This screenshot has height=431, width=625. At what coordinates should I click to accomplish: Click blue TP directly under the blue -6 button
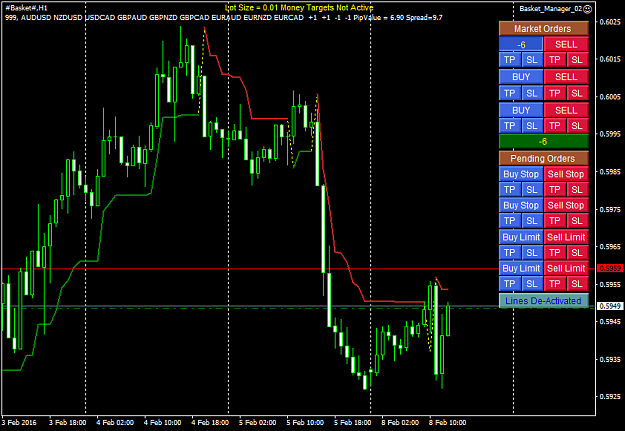(509, 60)
